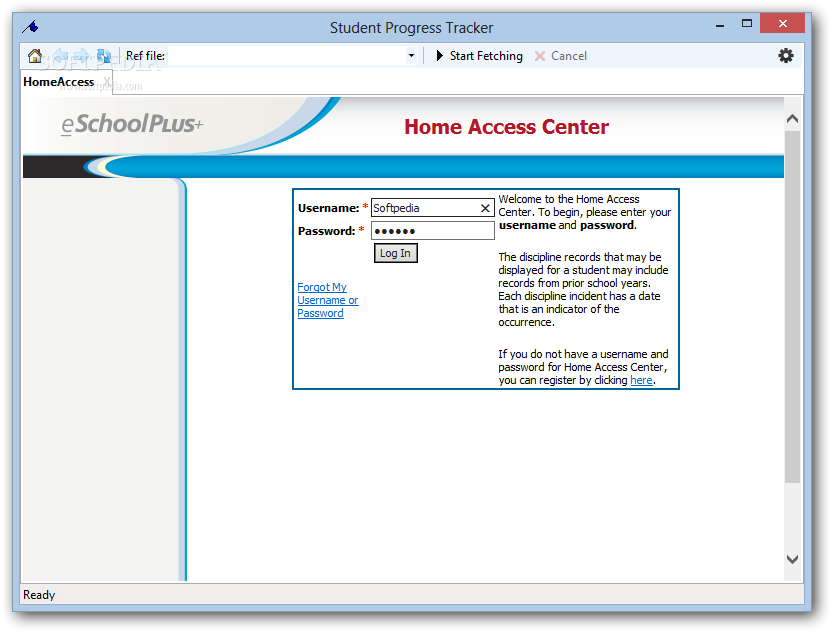Close the HomeAccess tab

[107, 81]
